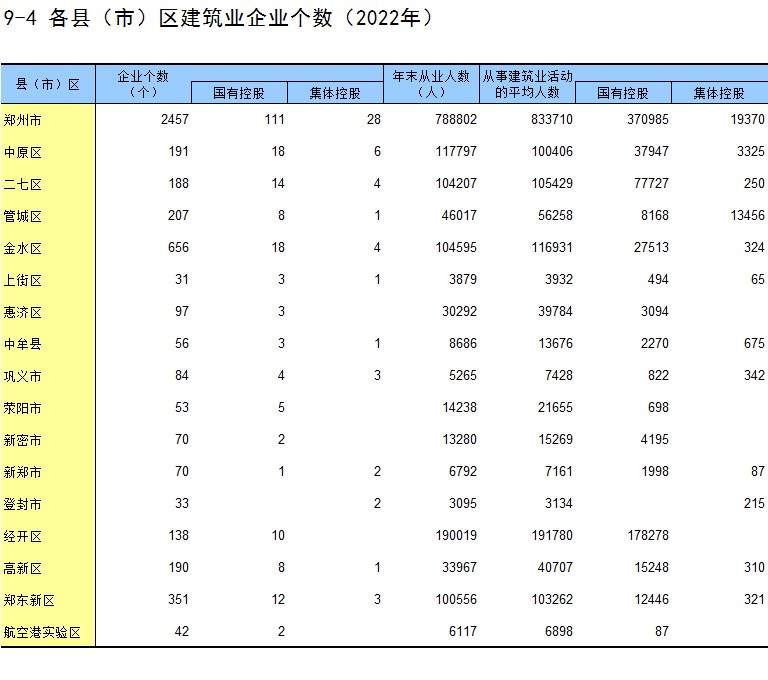Click the cell showing 2457 enterprises

click(174, 119)
